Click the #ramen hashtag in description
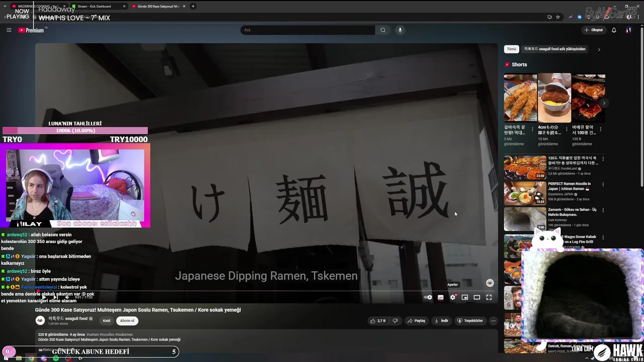 93,334
